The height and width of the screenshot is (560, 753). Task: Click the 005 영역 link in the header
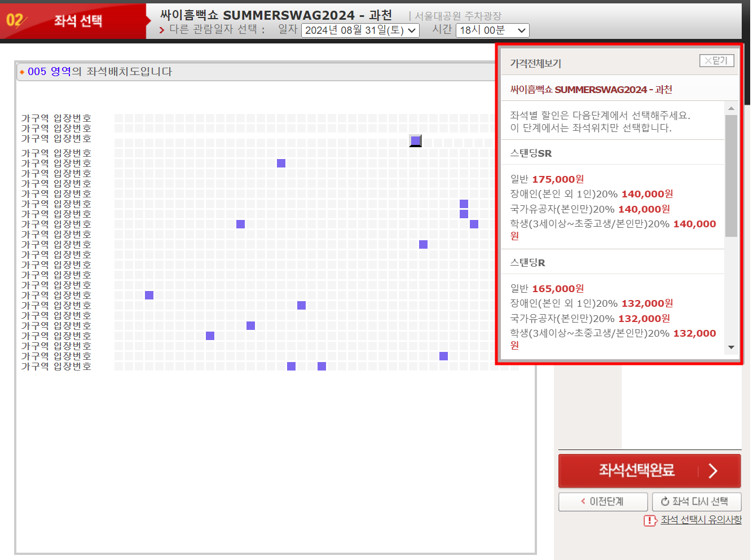click(x=49, y=72)
